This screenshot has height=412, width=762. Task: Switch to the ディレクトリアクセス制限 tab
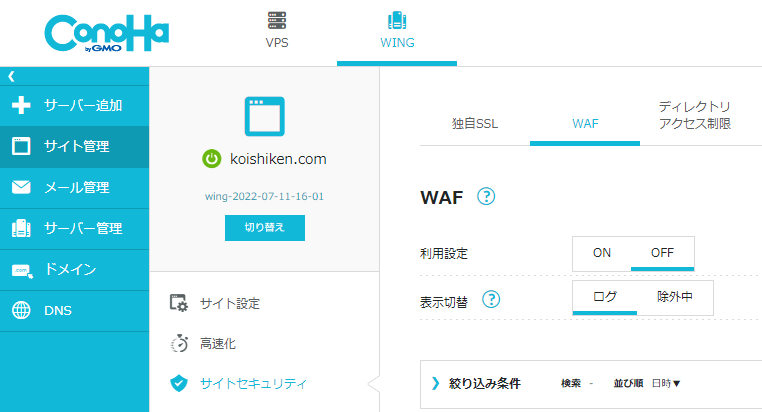[x=695, y=115]
